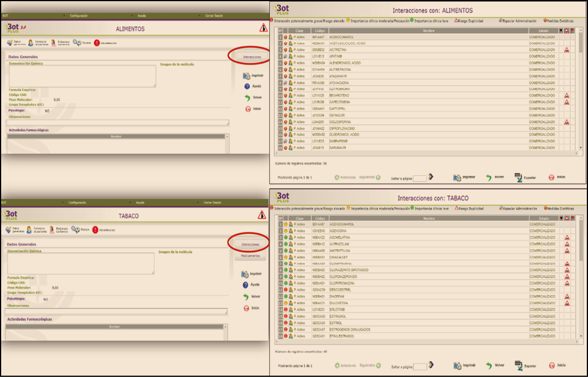Expand the Configuración menu in the TABACO window

tap(77, 202)
